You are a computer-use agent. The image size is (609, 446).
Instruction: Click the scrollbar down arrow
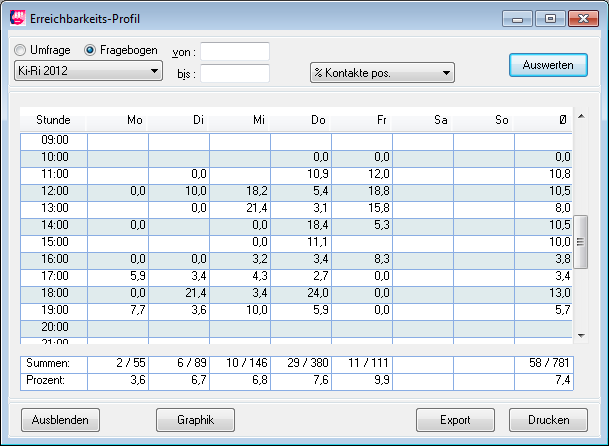coord(580,334)
